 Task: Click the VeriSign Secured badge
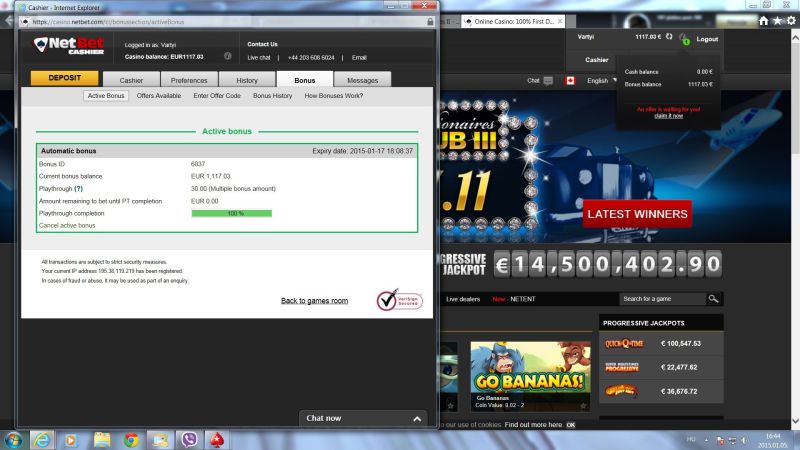click(x=397, y=299)
